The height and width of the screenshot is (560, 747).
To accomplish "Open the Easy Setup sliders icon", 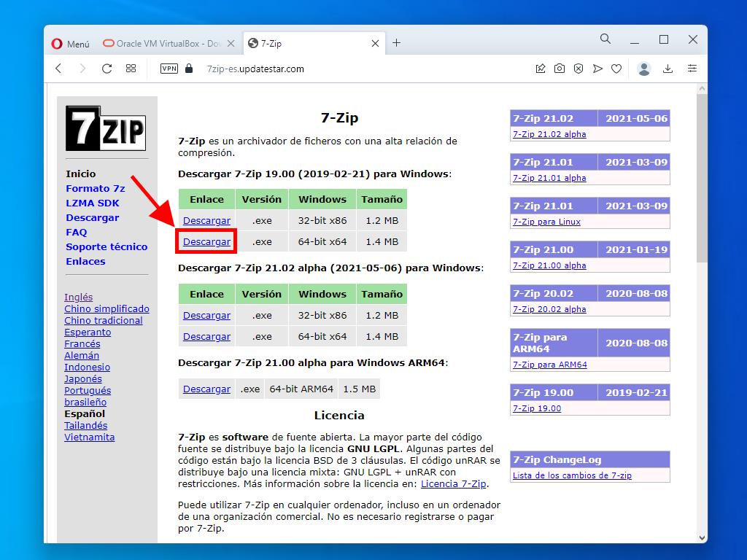I will [692, 69].
